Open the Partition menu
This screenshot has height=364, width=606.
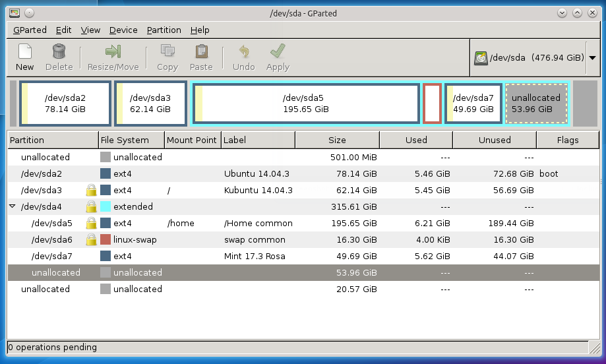click(164, 30)
